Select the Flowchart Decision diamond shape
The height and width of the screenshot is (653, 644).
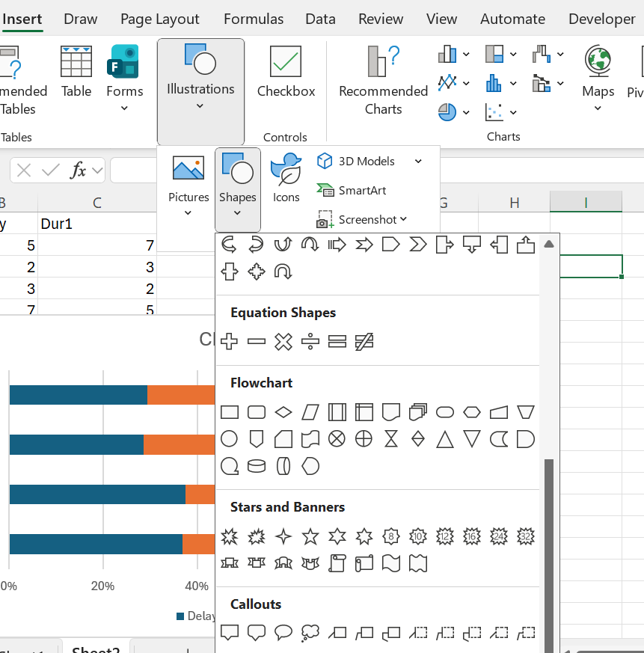coord(283,412)
